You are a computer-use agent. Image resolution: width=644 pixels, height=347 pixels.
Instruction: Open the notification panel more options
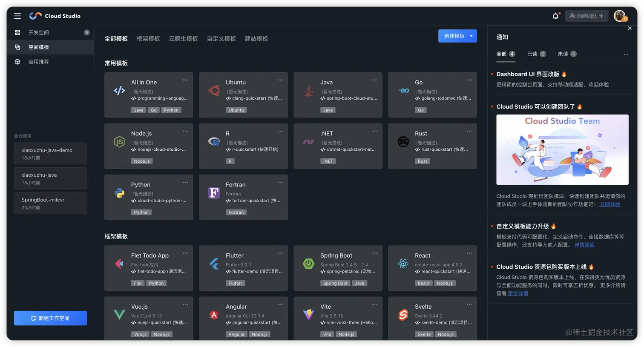[626, 54]
